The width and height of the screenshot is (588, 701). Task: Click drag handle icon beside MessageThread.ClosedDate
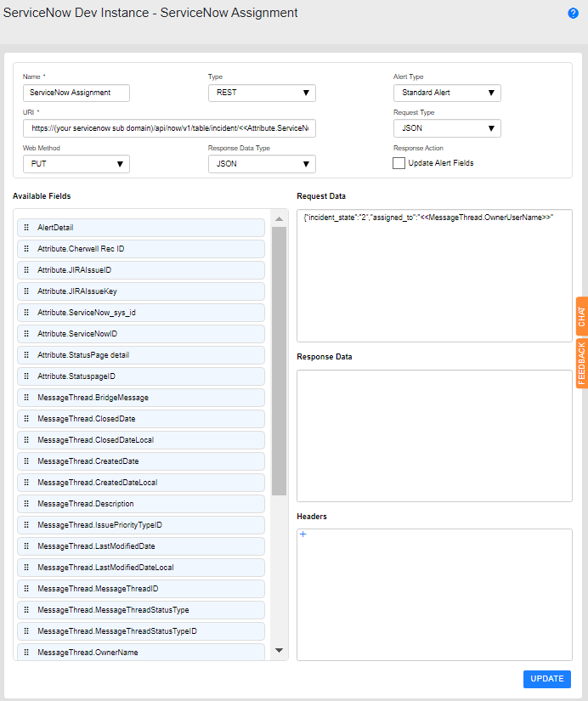point(26,419)
